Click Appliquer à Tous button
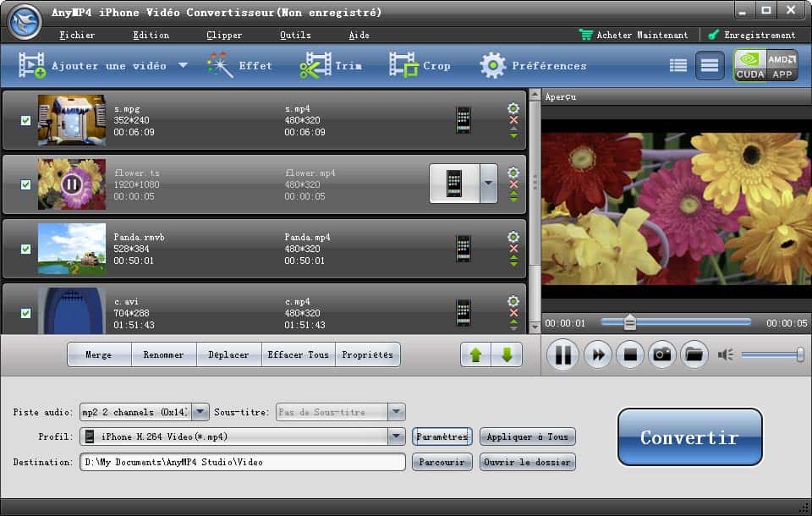The height and width of the screenshot is (516, 812). click(527, 436)
